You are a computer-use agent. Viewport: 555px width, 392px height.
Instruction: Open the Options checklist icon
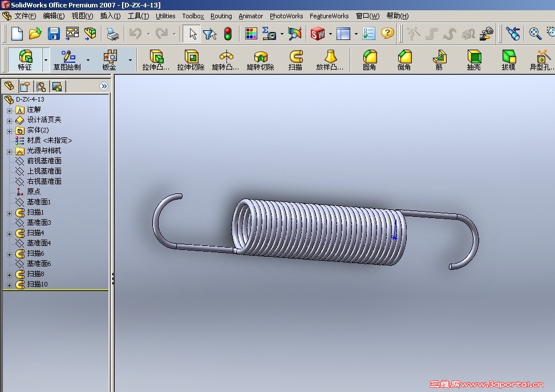pos(369,34)
